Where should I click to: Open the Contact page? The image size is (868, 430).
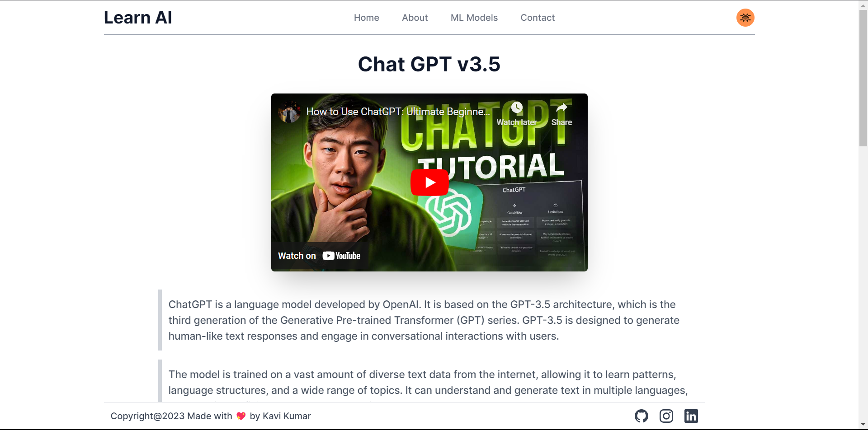click(x=537, y=18)
